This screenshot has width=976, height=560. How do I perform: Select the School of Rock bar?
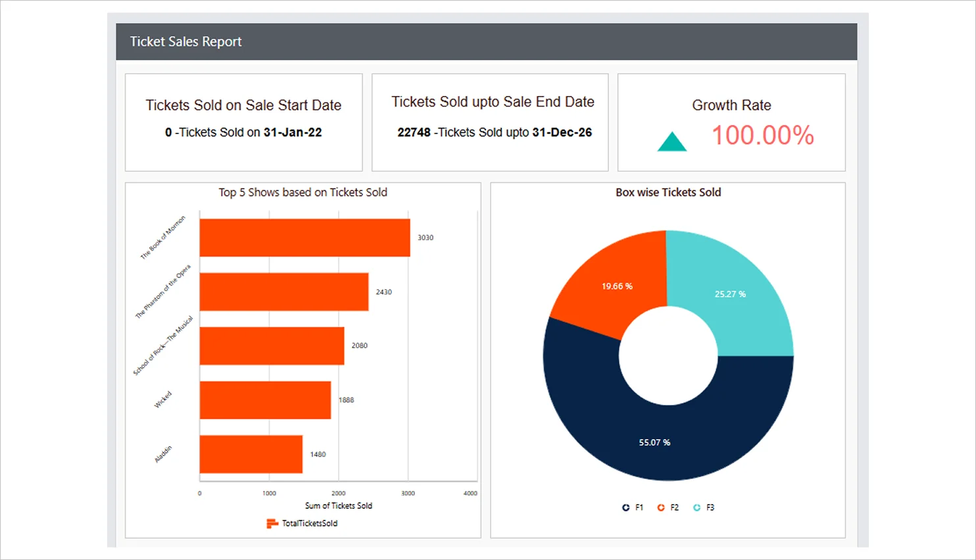click(272, 346)
